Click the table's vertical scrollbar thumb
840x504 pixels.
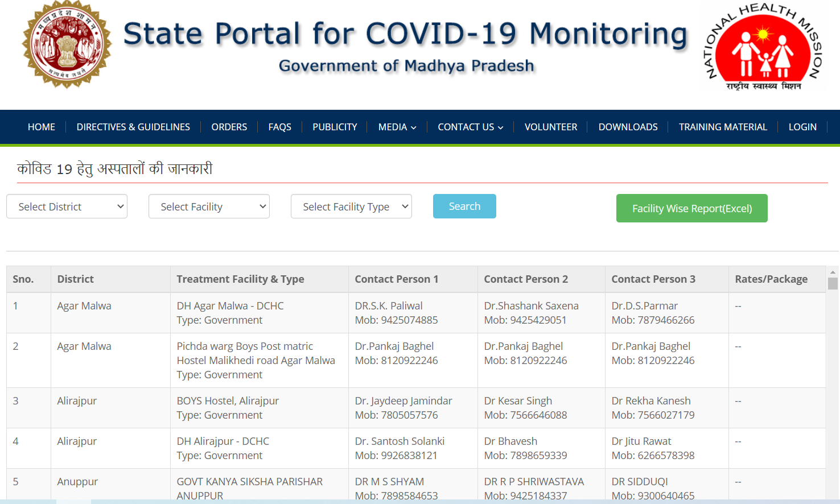click(833, 283)
